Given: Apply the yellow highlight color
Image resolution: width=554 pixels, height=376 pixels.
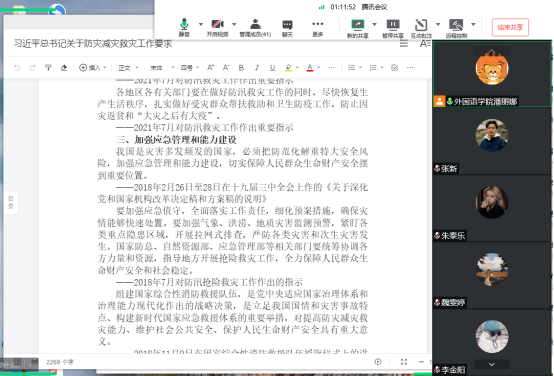Looking at the screenshot, I should pyautogui.click(x=289, y=67).
